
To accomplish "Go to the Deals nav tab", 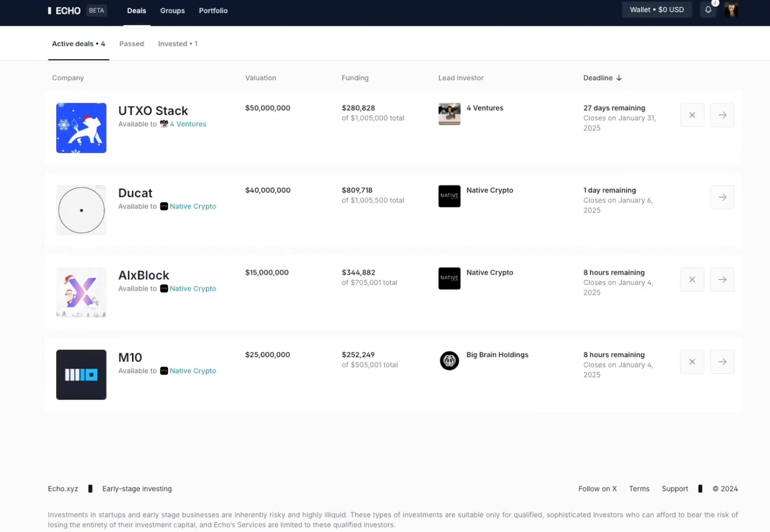I will (x=136, y=11).
